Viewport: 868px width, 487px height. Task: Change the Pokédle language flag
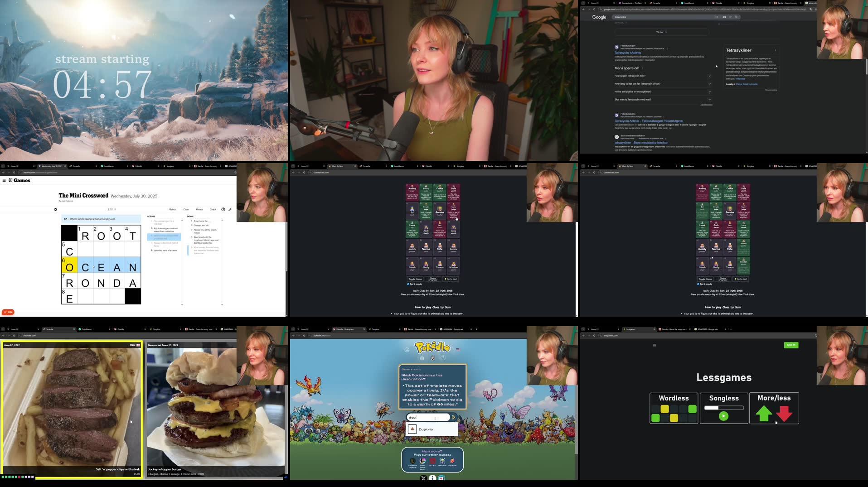click(458, 349)
